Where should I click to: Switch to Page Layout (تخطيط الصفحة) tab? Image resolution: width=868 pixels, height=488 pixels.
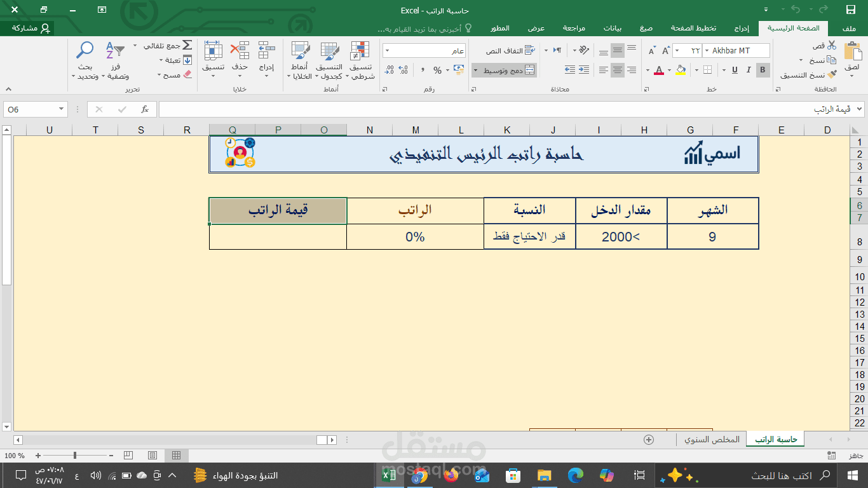pos(693,29)
